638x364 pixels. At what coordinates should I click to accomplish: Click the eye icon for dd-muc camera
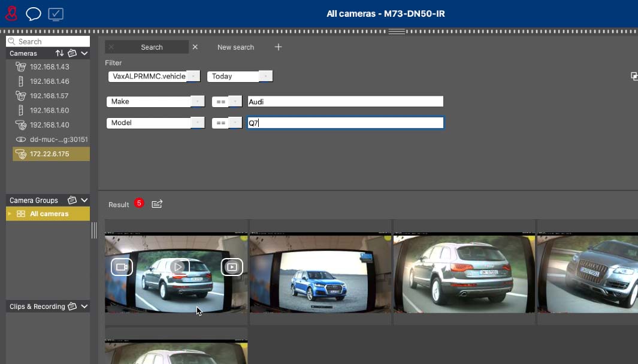[21, 139]
